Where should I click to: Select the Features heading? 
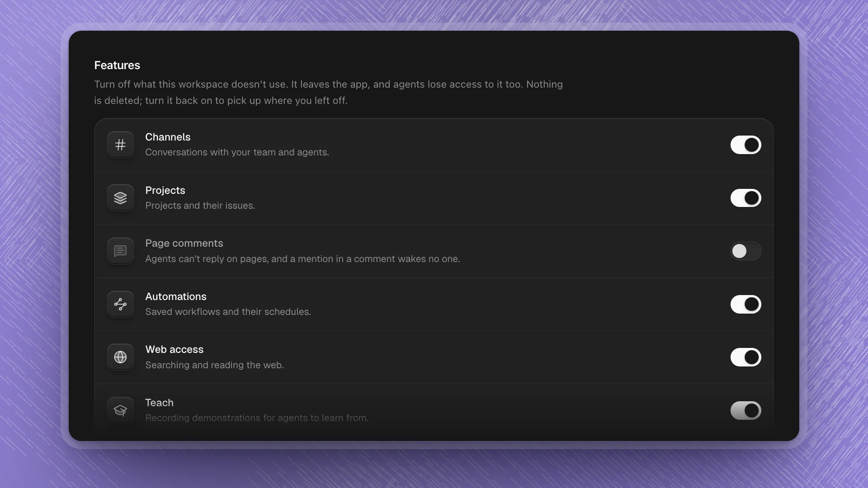tap(117, 65)
